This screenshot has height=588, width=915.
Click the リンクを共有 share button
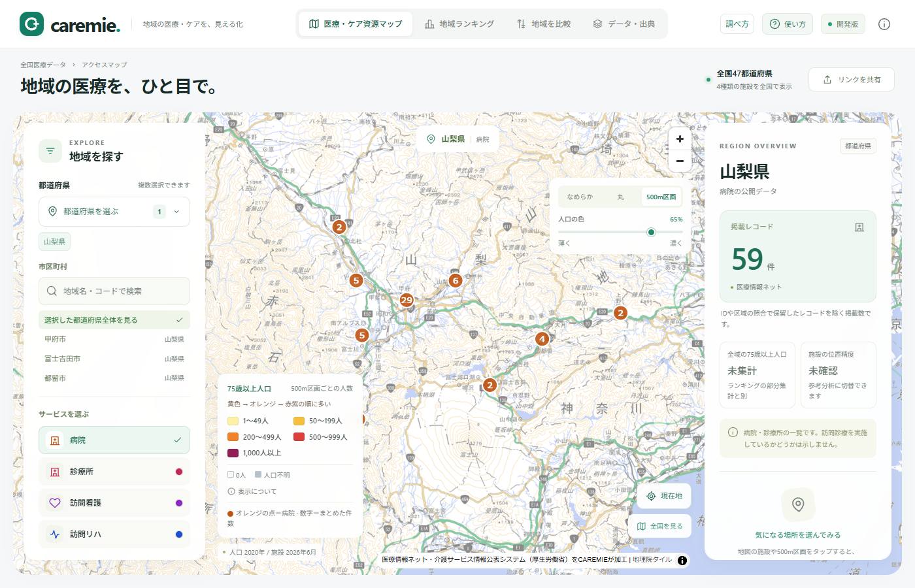pyautogui.click(x=852, y=80)
